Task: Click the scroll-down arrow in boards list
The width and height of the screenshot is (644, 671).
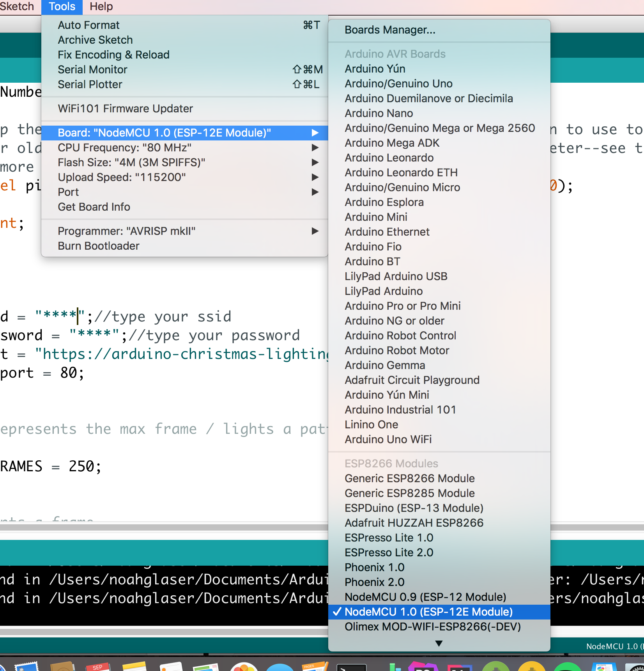Action: [x=439, y=643]
